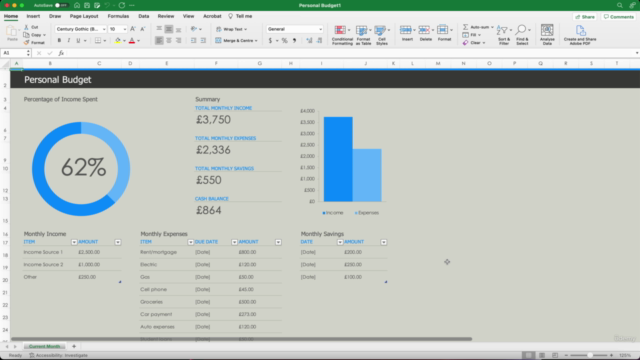The height and width of the screenshot is (360, 640).
Task: Switch to the Formulas tab
Action: point(118,16)
